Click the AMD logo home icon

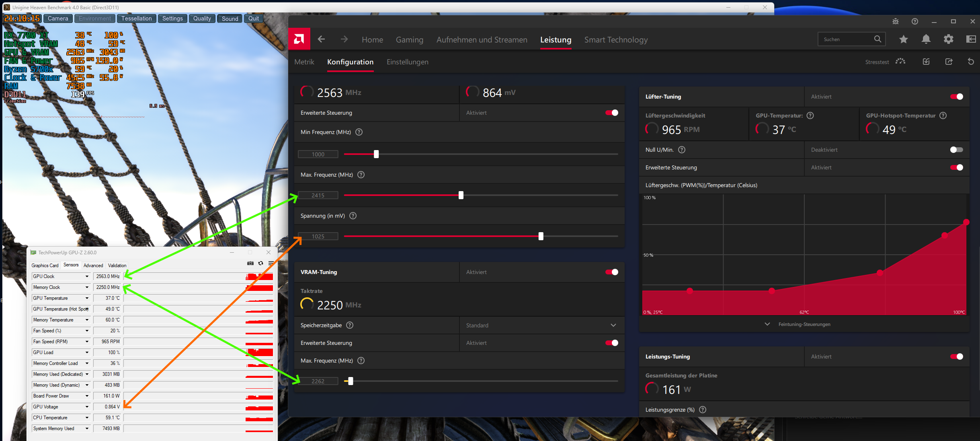[299, 39]
